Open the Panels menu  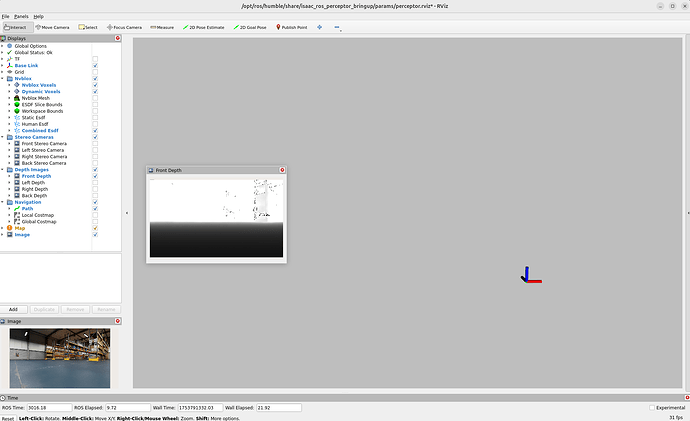coord(21,16)
